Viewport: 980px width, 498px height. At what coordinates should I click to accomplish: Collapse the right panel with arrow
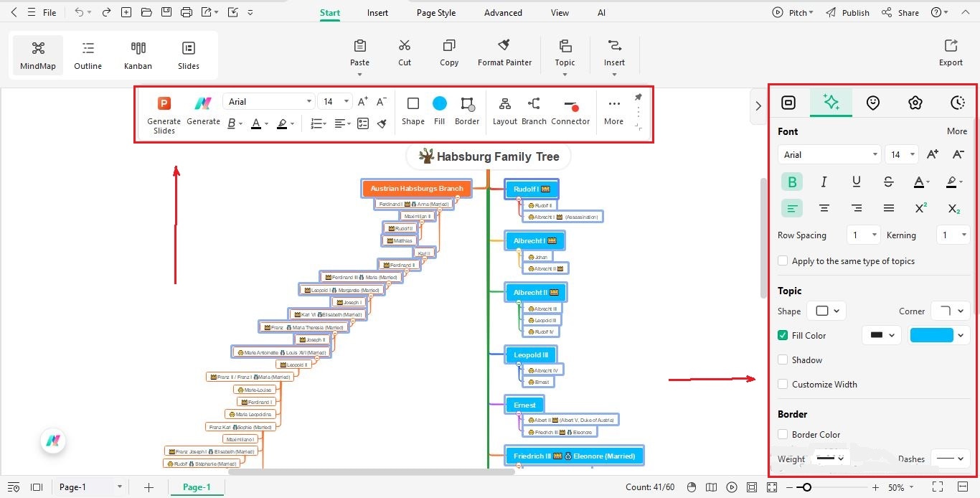tap(758, 105)
